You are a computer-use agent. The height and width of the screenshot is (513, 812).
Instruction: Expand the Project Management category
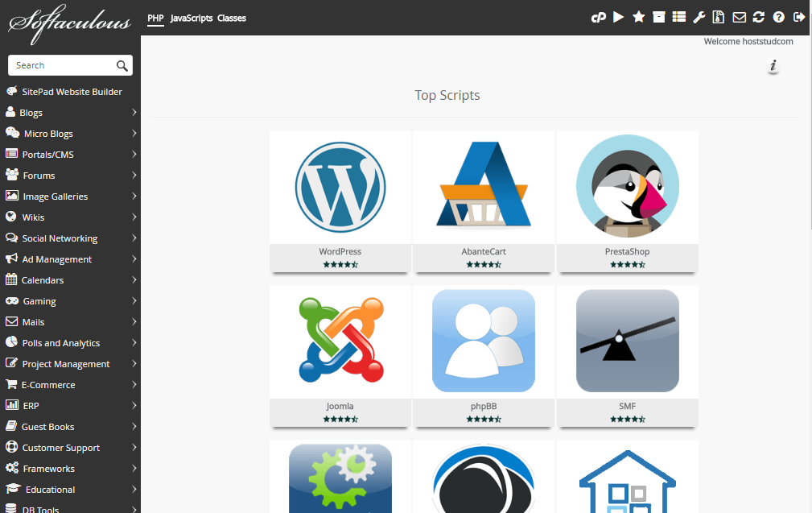tap(70, 364)
